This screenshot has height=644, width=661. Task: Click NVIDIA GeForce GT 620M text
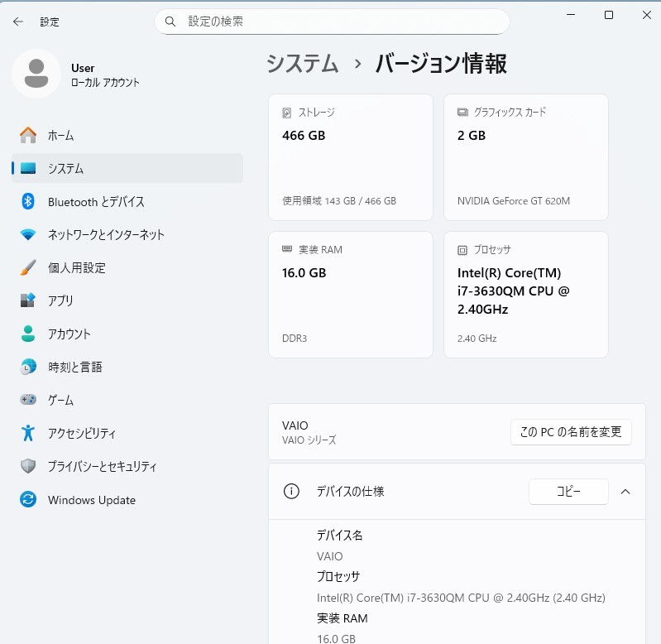pos(514,201)
